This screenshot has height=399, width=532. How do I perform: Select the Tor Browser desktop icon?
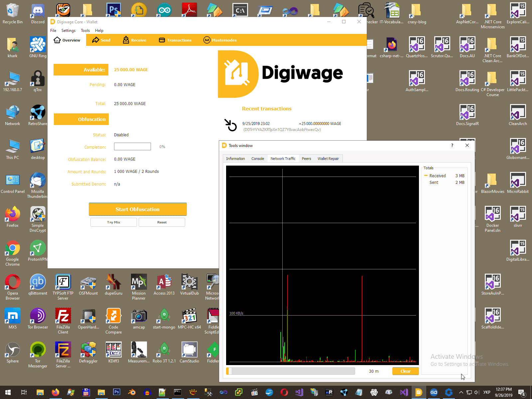[38, 319]
